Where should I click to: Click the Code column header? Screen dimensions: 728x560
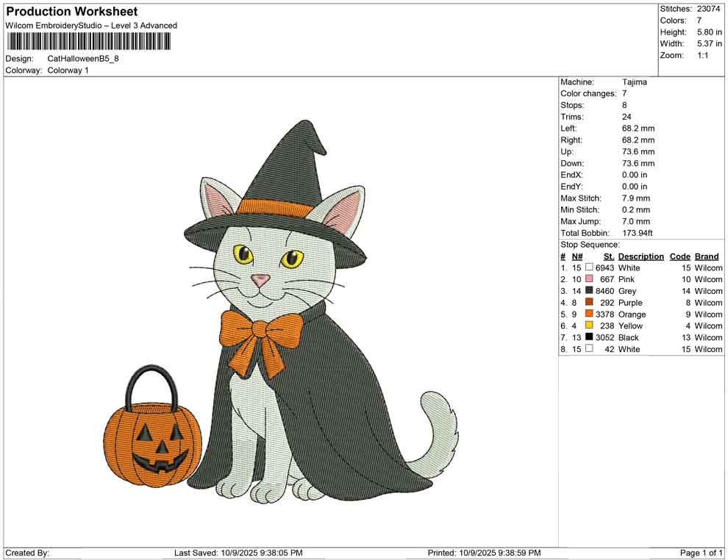(679, 256)
